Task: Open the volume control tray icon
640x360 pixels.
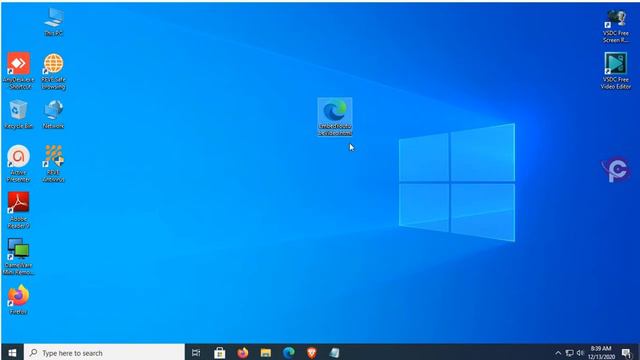Action: tap(580, 353)
